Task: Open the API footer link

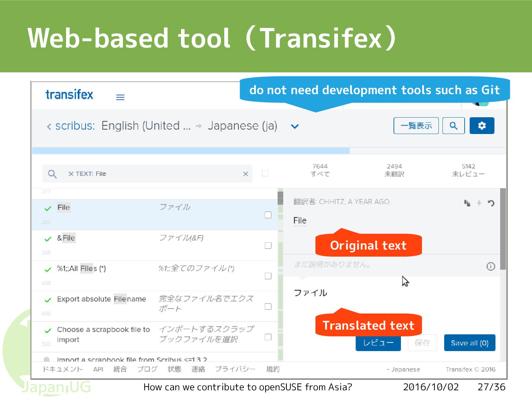Action: 98,369
